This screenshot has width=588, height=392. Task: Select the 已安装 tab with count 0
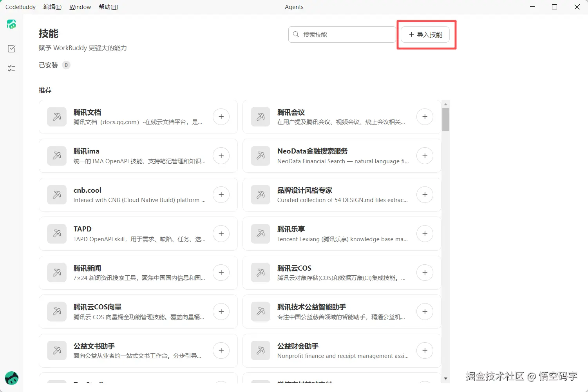click(x=54, y=65)
